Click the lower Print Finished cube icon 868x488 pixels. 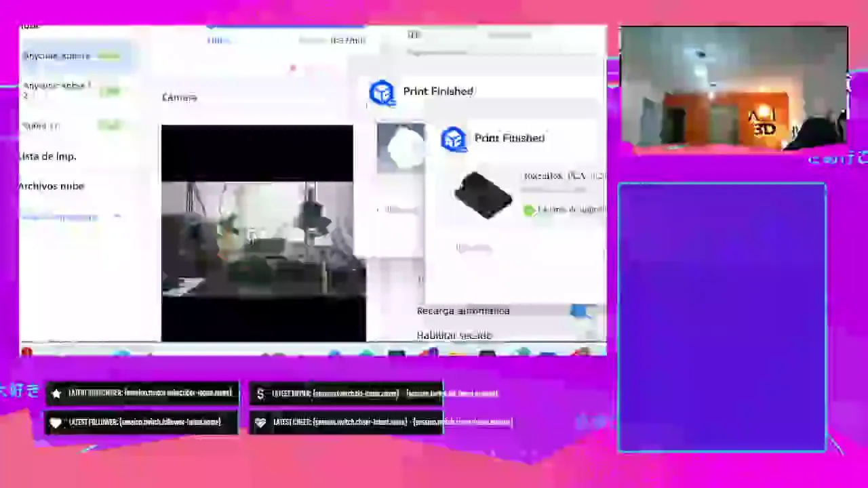454,140
